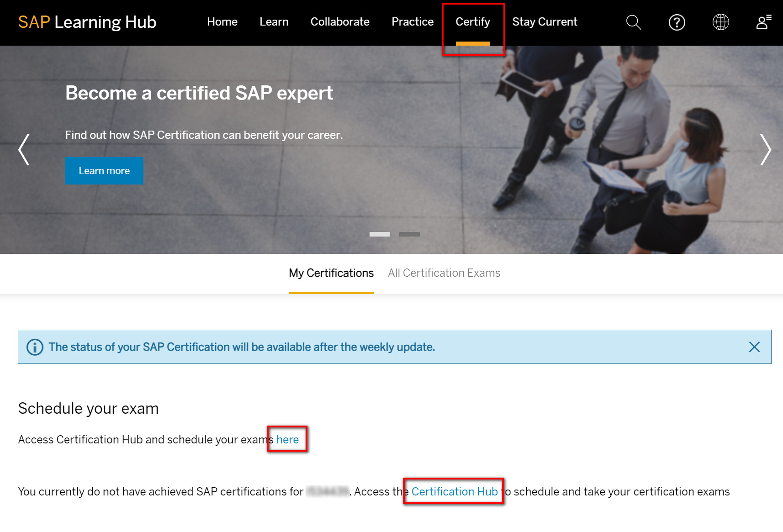Open the Practice menu item
Screen dimensions: 783x532
pos(413,22)
